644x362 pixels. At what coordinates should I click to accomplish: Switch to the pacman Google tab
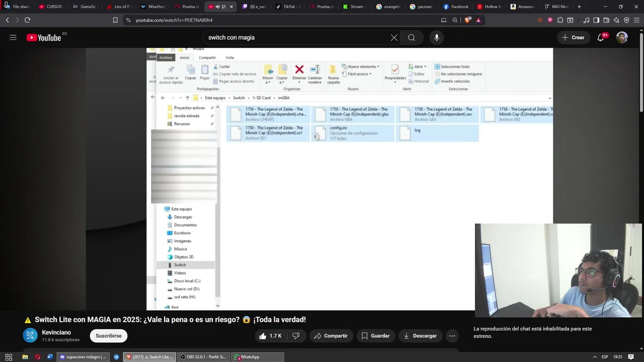click(423, 7)
